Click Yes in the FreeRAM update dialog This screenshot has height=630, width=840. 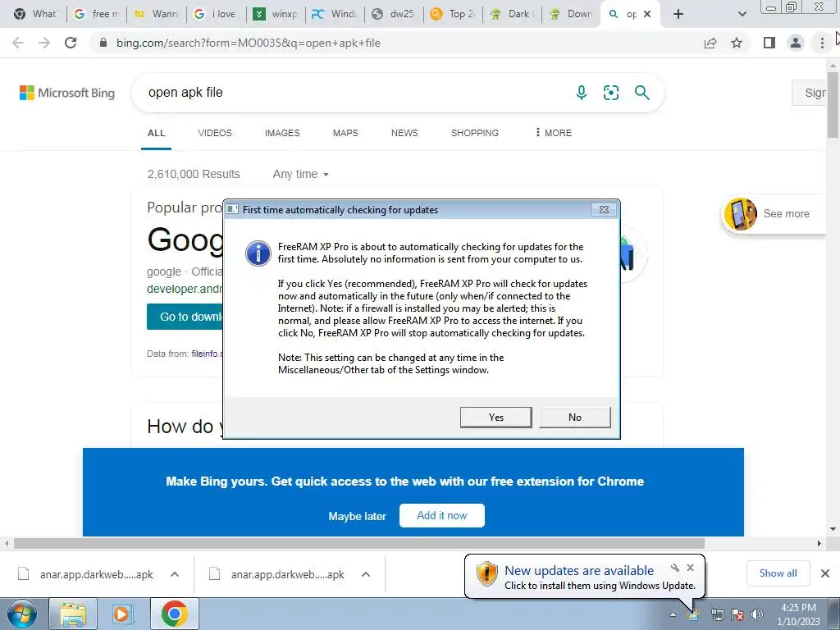[x=495, y=418]
